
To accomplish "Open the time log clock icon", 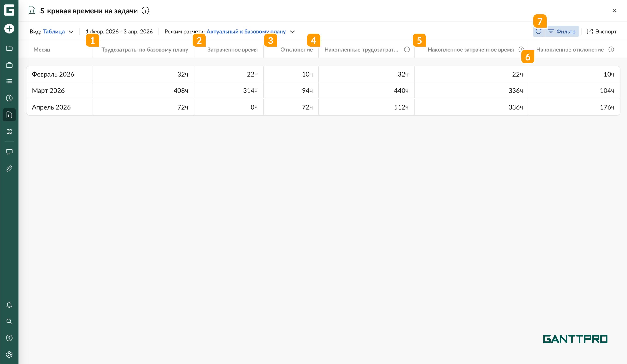I will (x=9, y=98).
